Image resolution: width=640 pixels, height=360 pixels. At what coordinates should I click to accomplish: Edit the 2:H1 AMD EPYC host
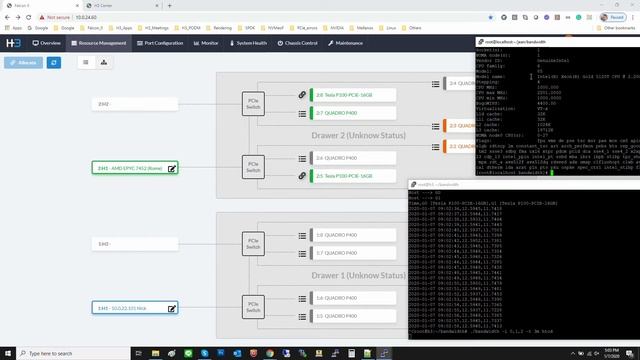[172, 169]
